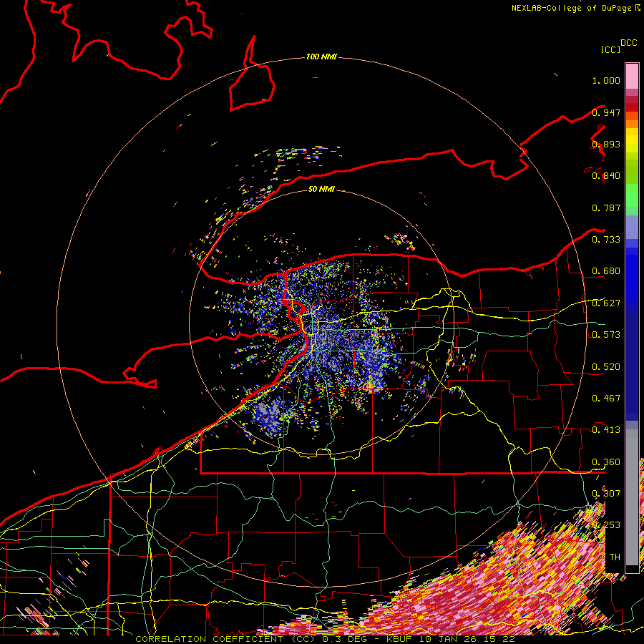Select the 0.520 scale value
The width and height of the screenshot is (644, 644).
click(606, 367)
